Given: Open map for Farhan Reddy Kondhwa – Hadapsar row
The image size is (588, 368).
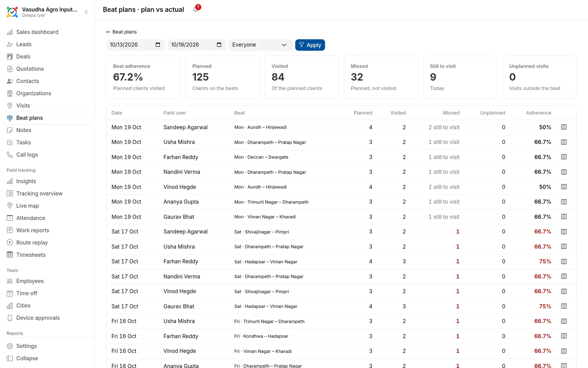Looking at the screenshot, I should [564, 336].
